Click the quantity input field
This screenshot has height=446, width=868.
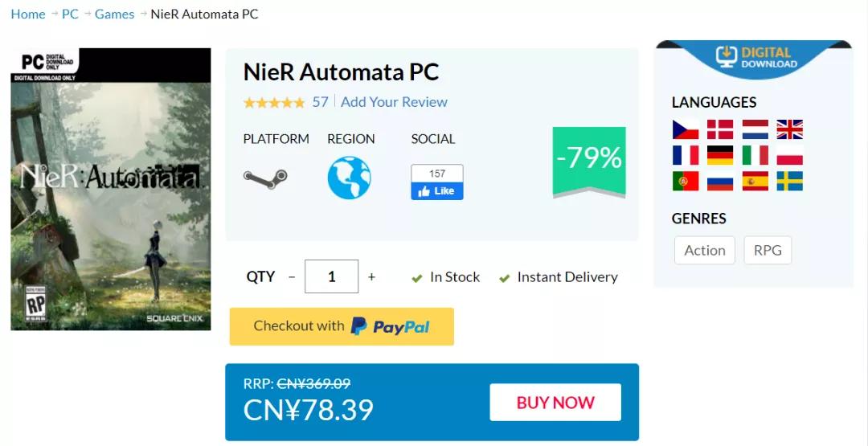coord(331,277)
